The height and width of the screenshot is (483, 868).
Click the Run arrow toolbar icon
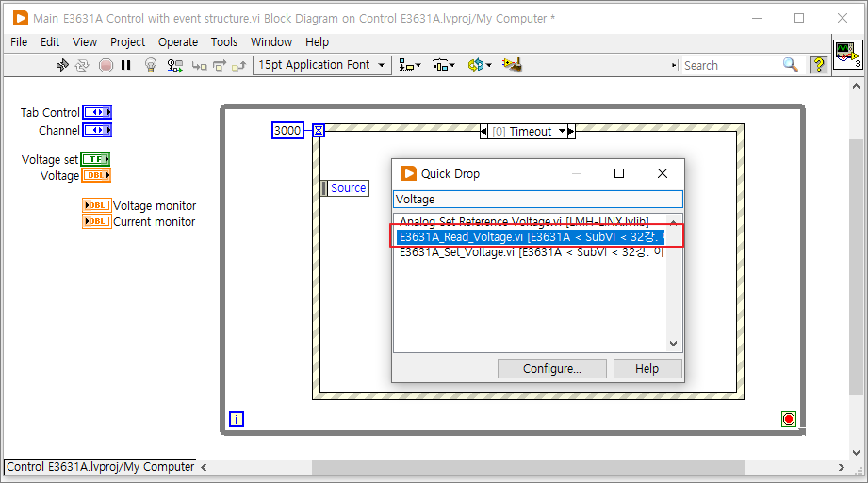62,65
